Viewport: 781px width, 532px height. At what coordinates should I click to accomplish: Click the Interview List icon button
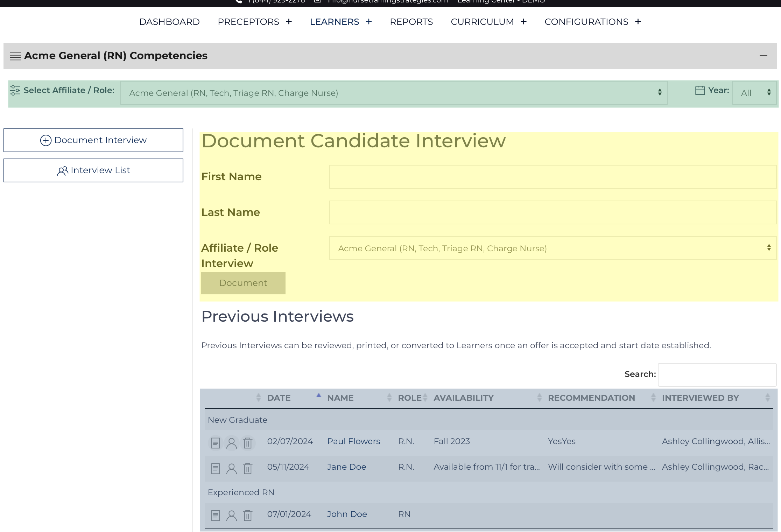pos(62,170)
